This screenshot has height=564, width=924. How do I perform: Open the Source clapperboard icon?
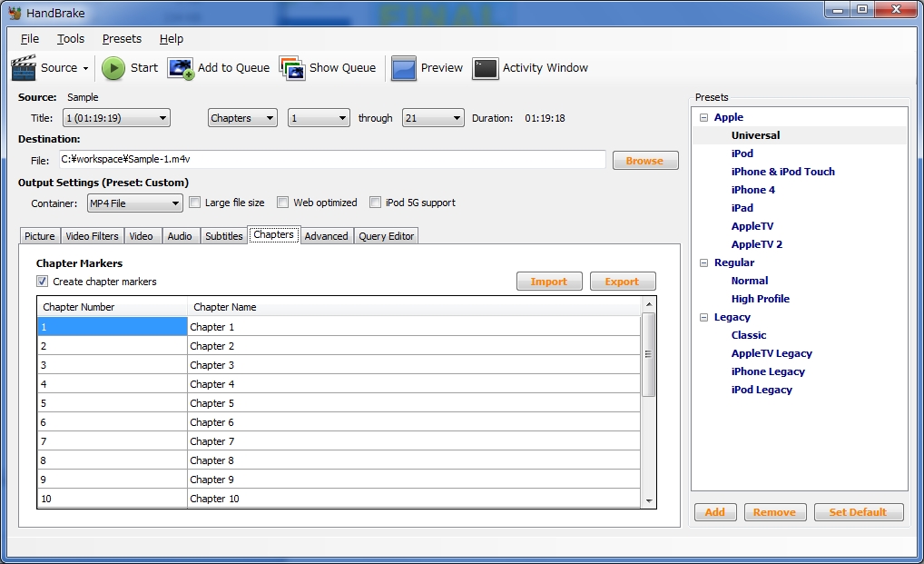click(x=24, y=68)
